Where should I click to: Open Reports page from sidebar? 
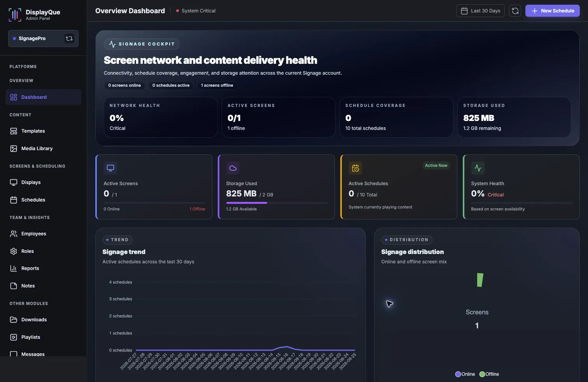[x=43, y=268]
